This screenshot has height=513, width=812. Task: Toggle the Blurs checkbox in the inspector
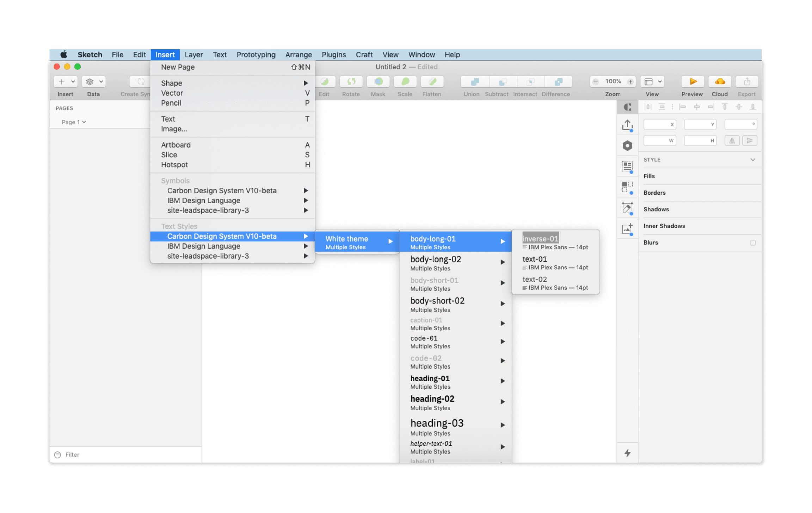click(x=753, y=242)
